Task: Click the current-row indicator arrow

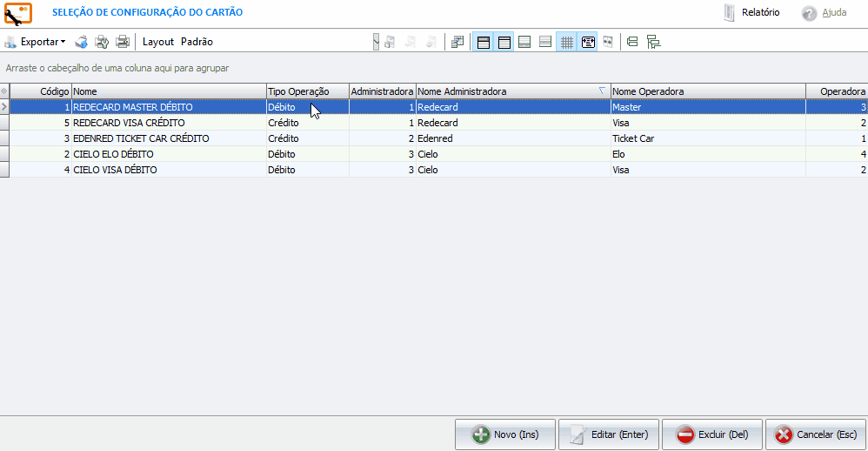Action: pyautogui.click(x=4, y=107)
